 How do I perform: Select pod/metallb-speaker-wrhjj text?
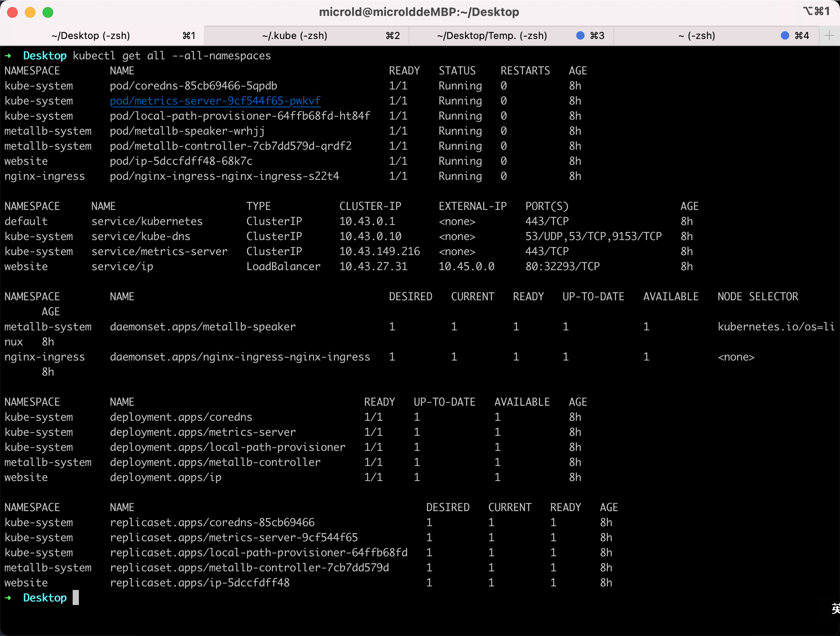coord(187,131)
